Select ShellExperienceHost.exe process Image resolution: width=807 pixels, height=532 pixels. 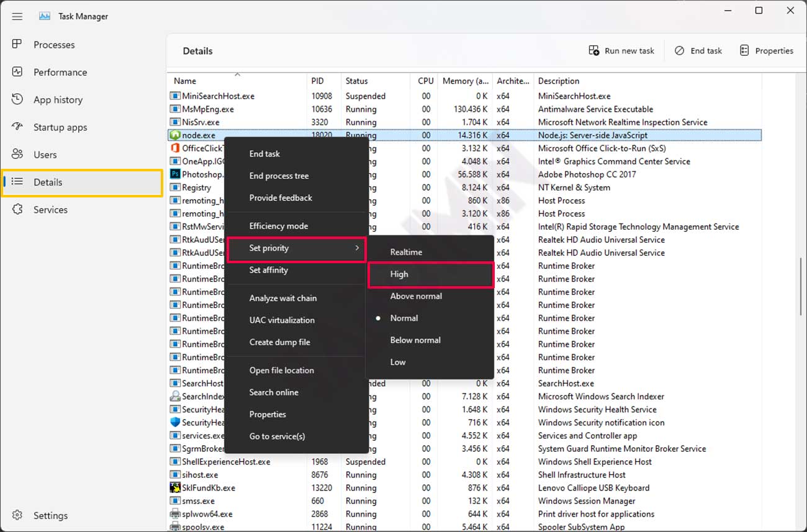(x=464, y=462)
